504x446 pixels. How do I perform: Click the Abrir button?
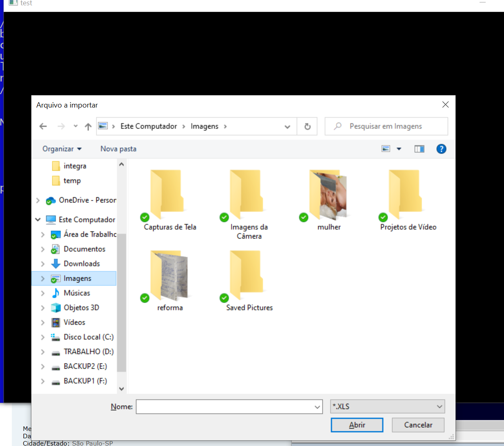[x=357, y=425]
